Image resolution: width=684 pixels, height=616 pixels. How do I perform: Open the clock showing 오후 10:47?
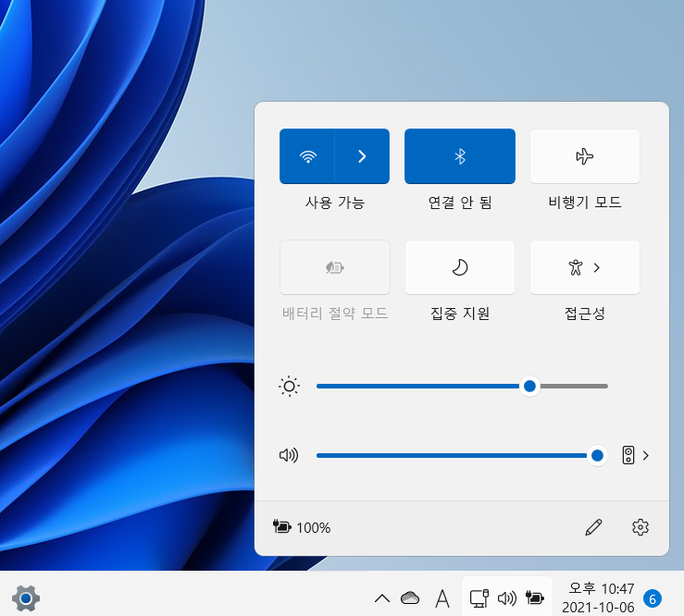tap(598, 598)
